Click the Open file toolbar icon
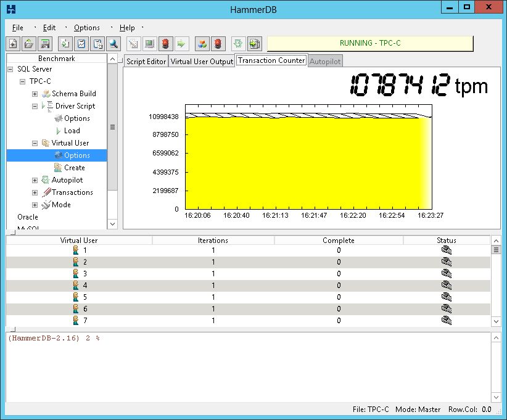Screen dimensions: 507x420 coord(29,44)
